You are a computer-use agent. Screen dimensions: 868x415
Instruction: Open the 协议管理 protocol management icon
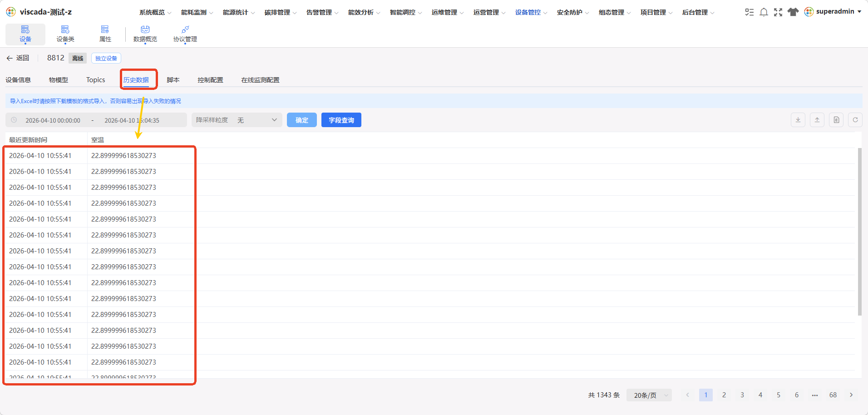point(185,30)
